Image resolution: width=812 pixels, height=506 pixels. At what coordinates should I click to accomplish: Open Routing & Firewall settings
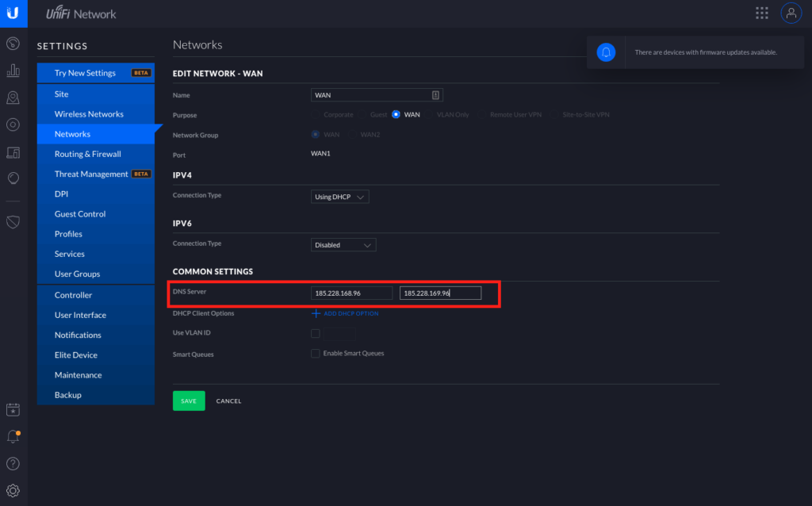96,154
